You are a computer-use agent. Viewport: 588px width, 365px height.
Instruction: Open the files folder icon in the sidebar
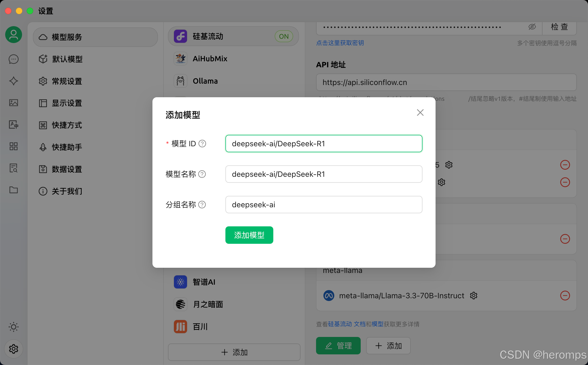click(x=14, y=190)
